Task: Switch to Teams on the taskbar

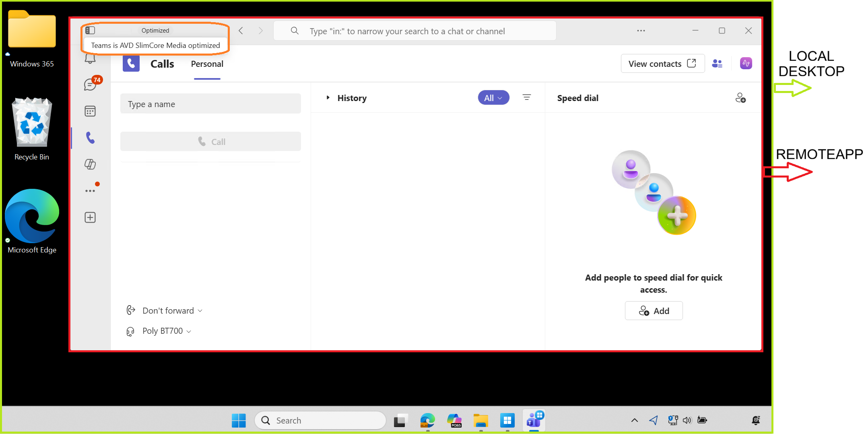Action: point(534,420)
